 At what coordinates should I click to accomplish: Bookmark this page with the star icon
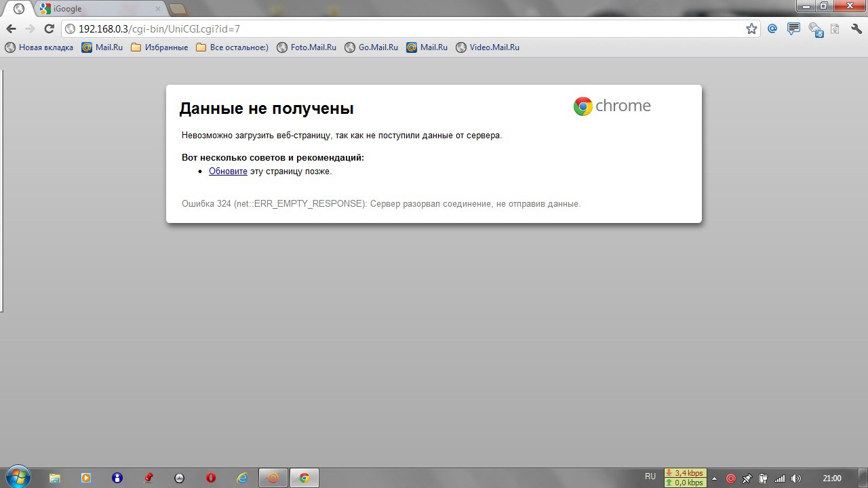pos(751,29)
